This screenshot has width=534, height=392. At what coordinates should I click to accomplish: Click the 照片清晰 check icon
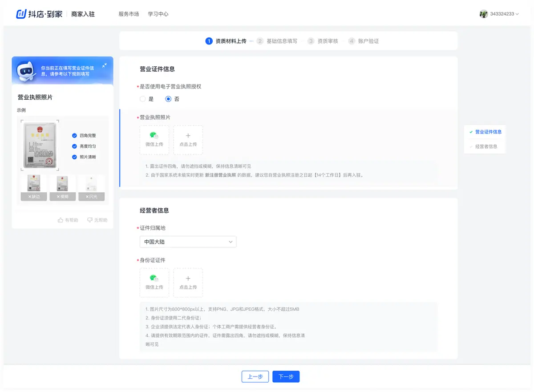(x=74, y=157)
